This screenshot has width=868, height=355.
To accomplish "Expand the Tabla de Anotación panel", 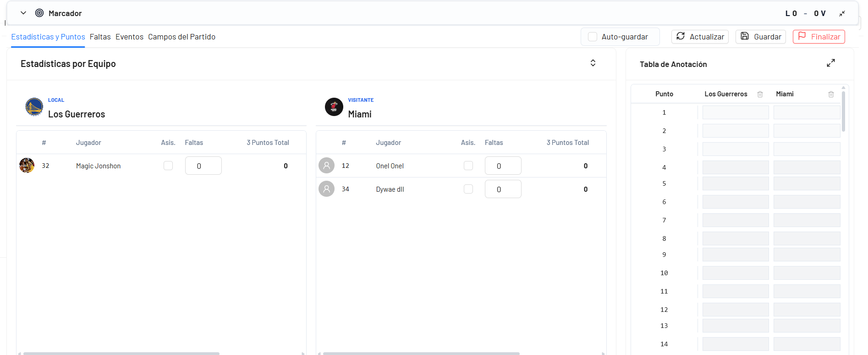I will pos(831,63).
